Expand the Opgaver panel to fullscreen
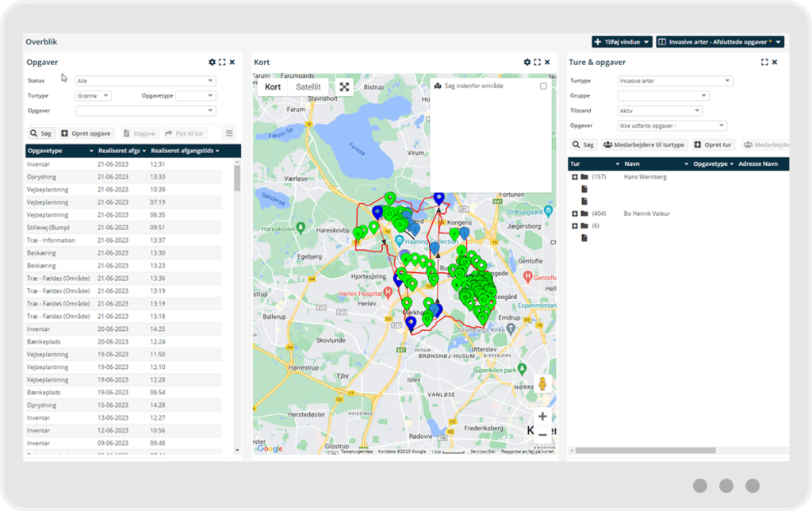This screenshot has width=812, height=511. (x=222, y=62)
